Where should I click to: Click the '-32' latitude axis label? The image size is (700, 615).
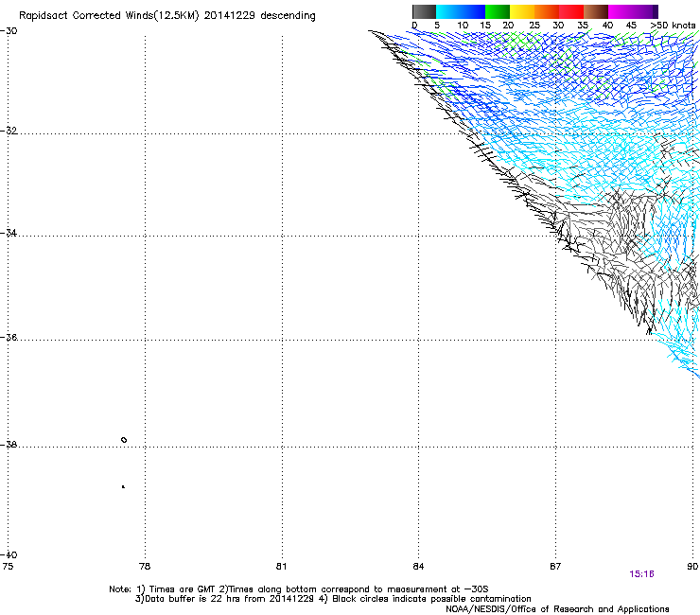point(9,131)
